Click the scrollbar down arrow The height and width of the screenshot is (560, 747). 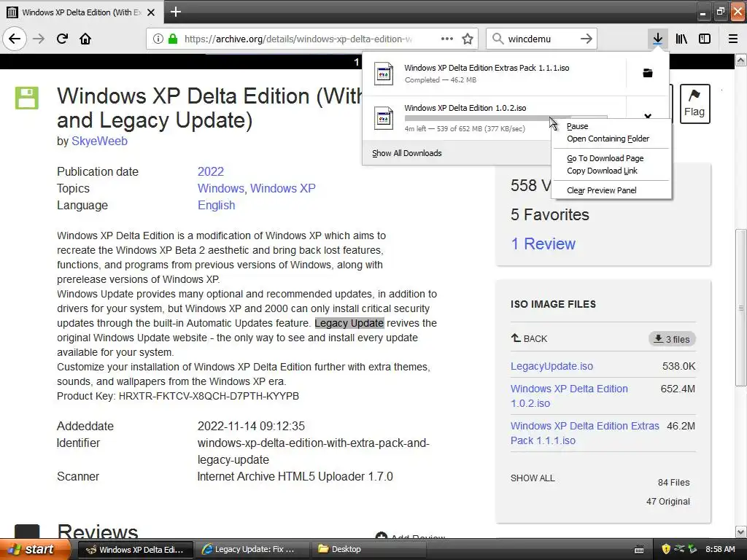click(x=741, y=532)
